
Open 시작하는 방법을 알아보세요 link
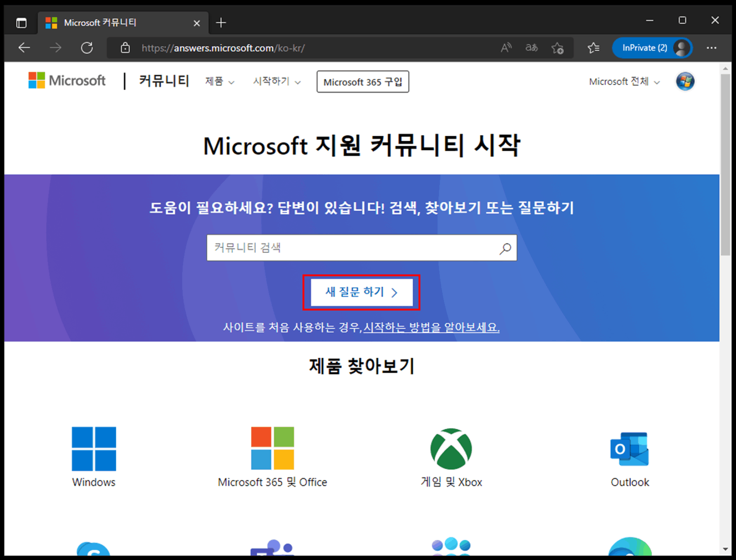pos(432,327)
